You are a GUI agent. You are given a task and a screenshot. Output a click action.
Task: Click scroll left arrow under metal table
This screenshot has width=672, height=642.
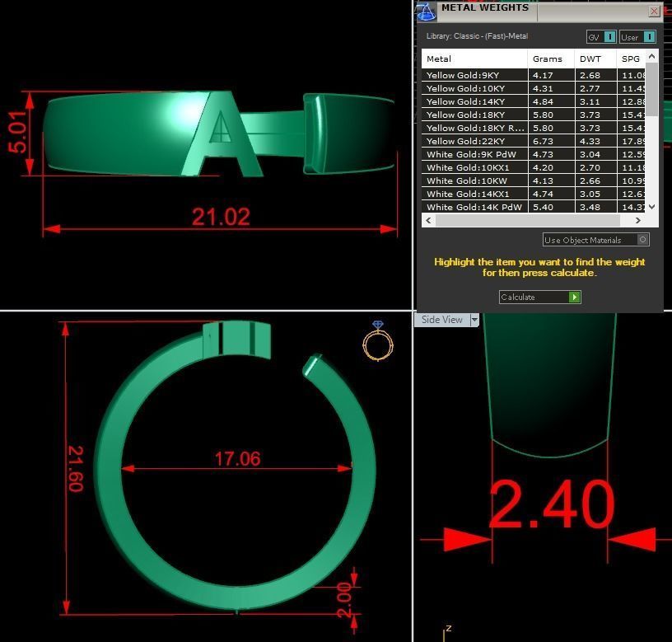pyautogui.click(x=428, y=220)
